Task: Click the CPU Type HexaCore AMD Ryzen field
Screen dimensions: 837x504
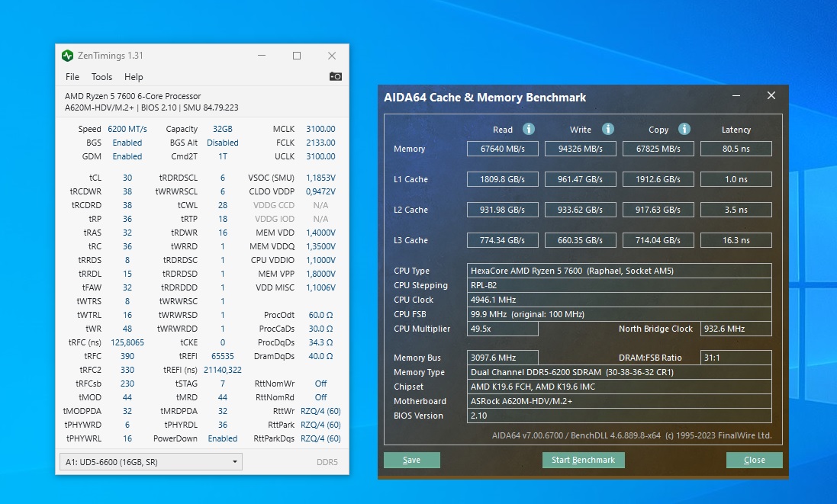Action: click(620, 271)
